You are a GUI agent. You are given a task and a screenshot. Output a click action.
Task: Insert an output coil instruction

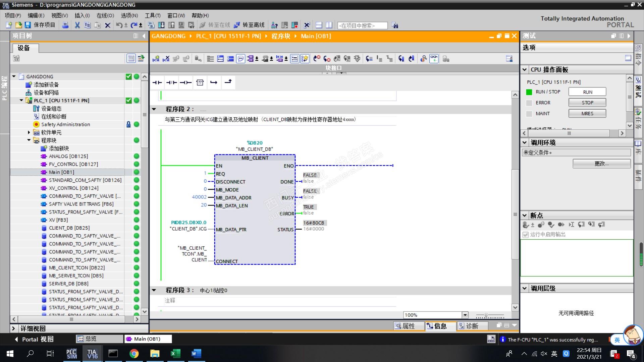185,82
